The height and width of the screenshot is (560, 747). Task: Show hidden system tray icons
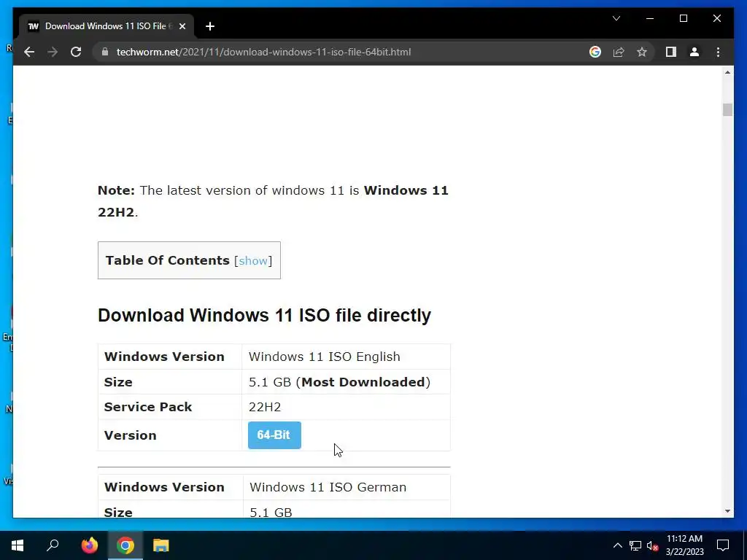pos(617,545)
